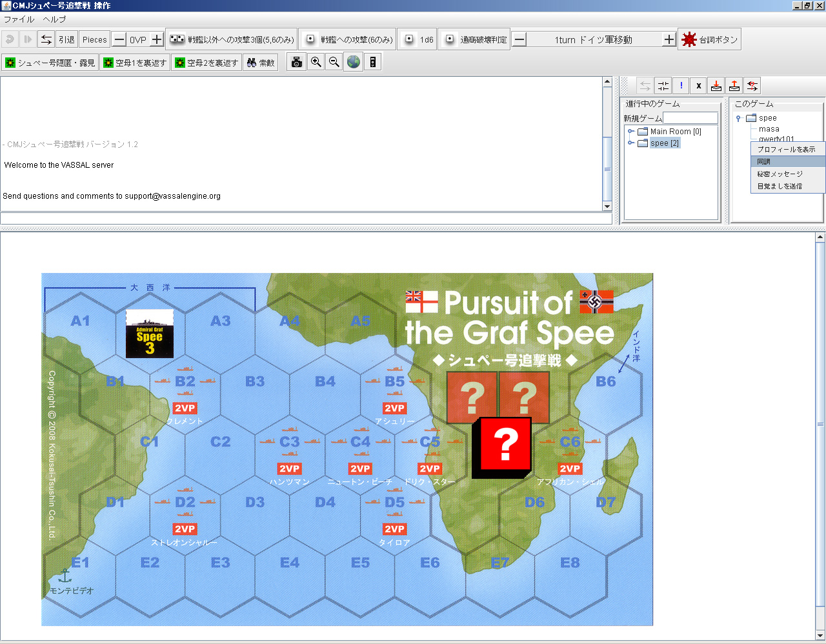Click the chat log scrollbar up arrow
The image size is (826, 644).
[x=607, y=82]
